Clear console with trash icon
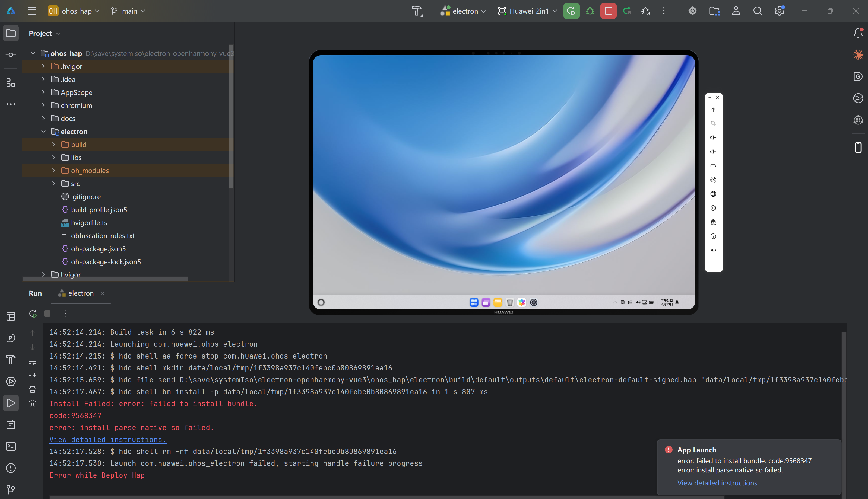868x499 pixels. point(33,403)
